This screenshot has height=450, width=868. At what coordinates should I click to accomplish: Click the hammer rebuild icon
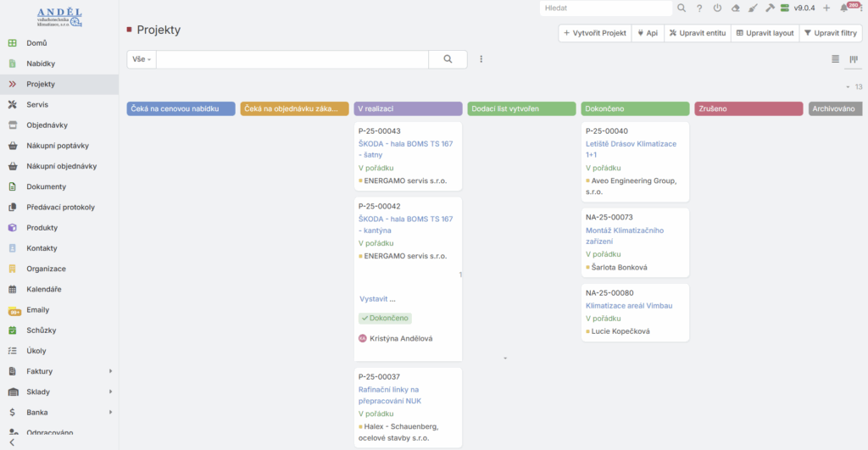[770, 8]
